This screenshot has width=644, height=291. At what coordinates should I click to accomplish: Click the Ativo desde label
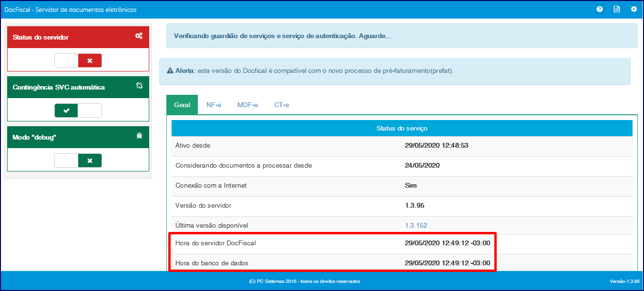click(x=193, y=145)
